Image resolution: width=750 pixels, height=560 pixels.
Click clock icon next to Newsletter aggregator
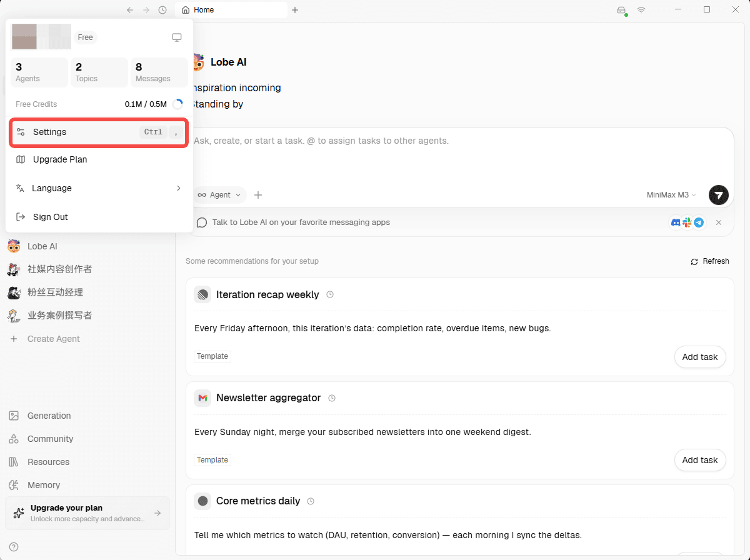pyautogui.click(x=332, y=398)
